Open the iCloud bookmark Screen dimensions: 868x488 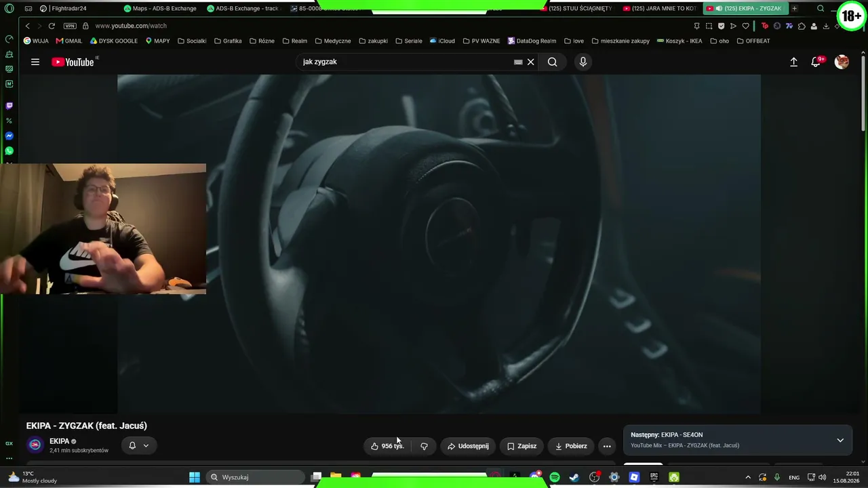click(442, 41)
